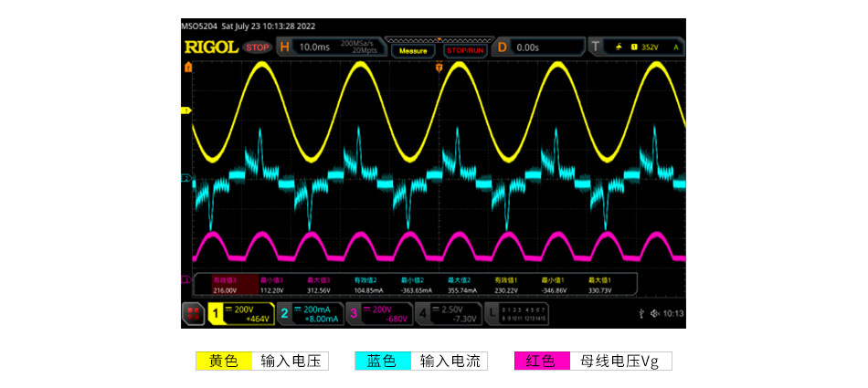868x388 pixels.
Task: Click the USB connection status icon
Action: tap(640, 314)
